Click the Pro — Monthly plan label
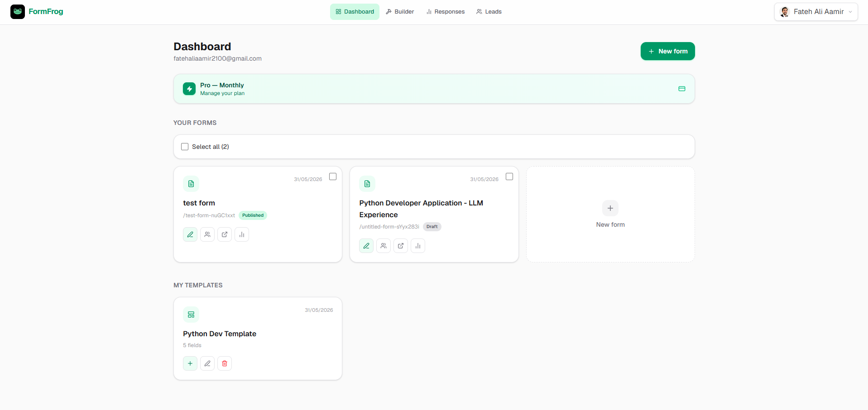Image resolution: width=868 pixels, height=410 pixels. (222, 85)
